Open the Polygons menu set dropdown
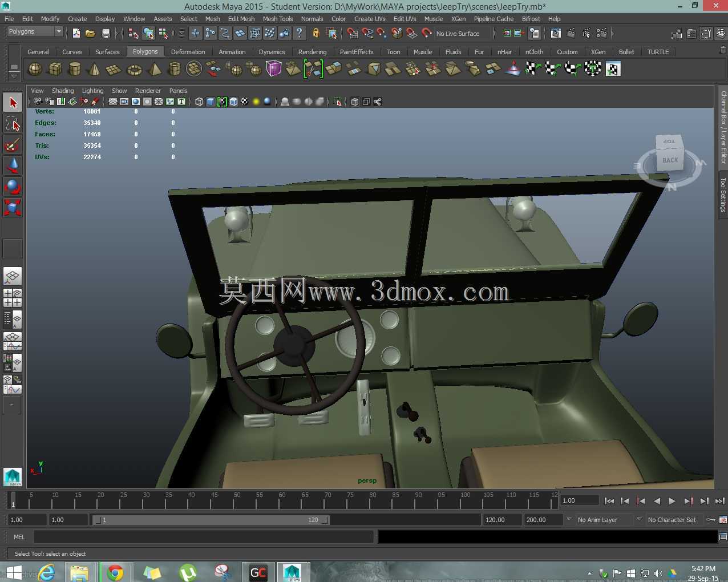 34,32
